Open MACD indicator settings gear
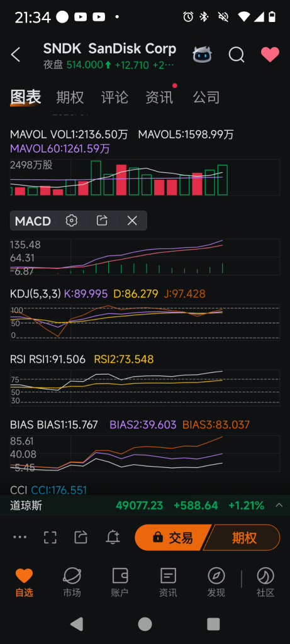This screenshot has width=290, height=644. pos(72,221)
